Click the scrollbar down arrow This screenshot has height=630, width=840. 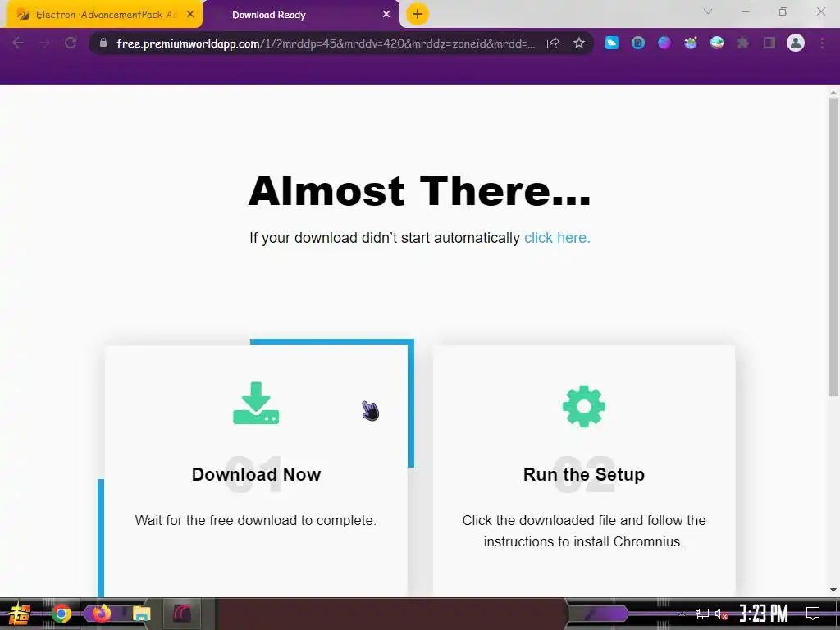pos(833,590)
